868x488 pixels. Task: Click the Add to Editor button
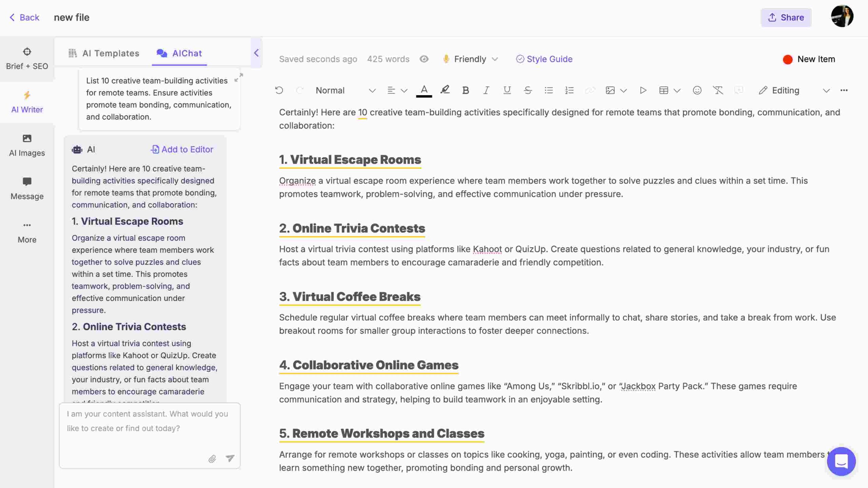[x=182, y=149]
